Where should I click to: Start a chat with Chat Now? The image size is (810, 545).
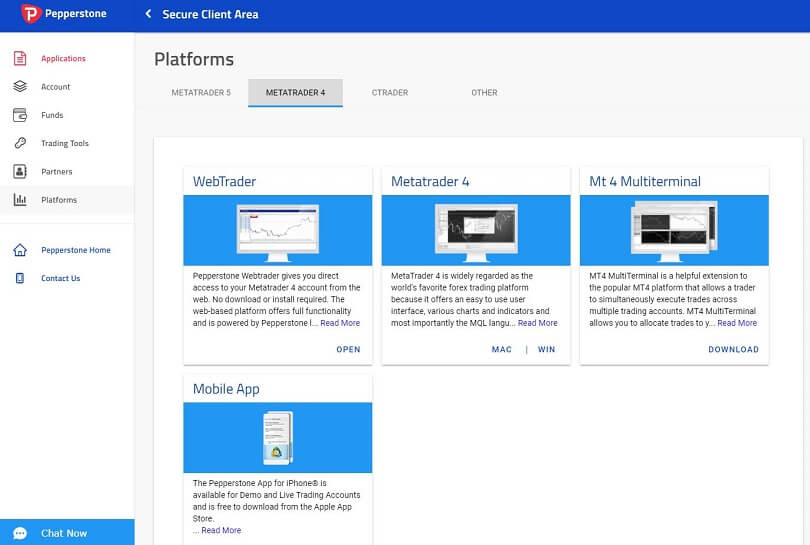[x=67, y=533]
